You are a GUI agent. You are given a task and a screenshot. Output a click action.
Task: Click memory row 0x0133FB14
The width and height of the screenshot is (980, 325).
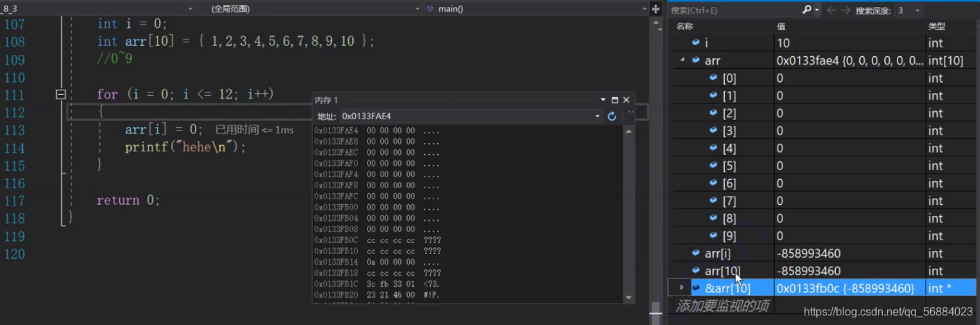378,262
